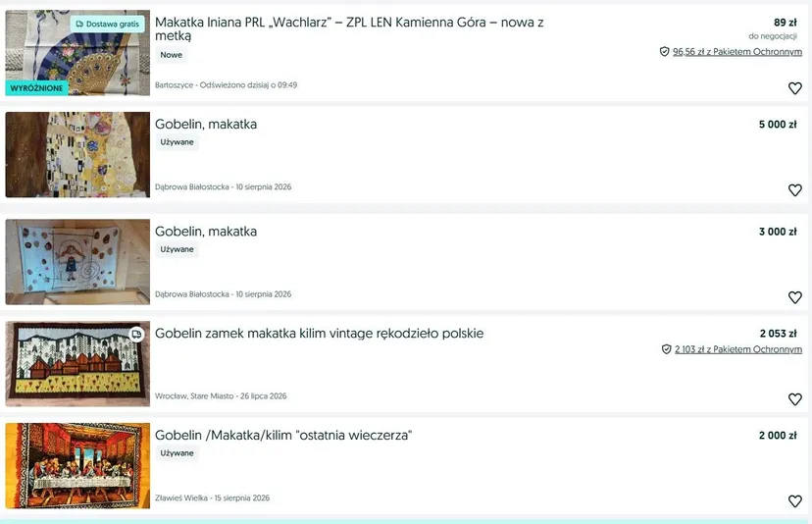The width and height of the screenshot is (812, 524).
Task: Click the Nowe condition tag
Action: click(171, 55)
